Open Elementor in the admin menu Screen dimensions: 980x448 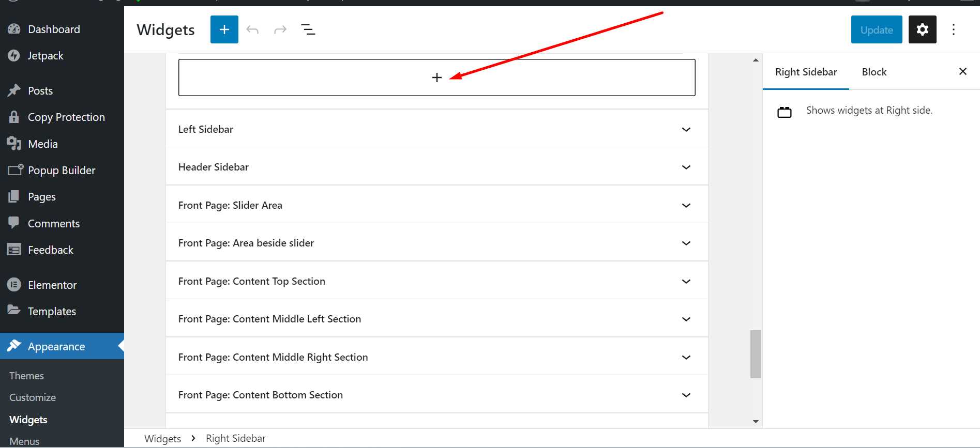(x=52, y=285)
